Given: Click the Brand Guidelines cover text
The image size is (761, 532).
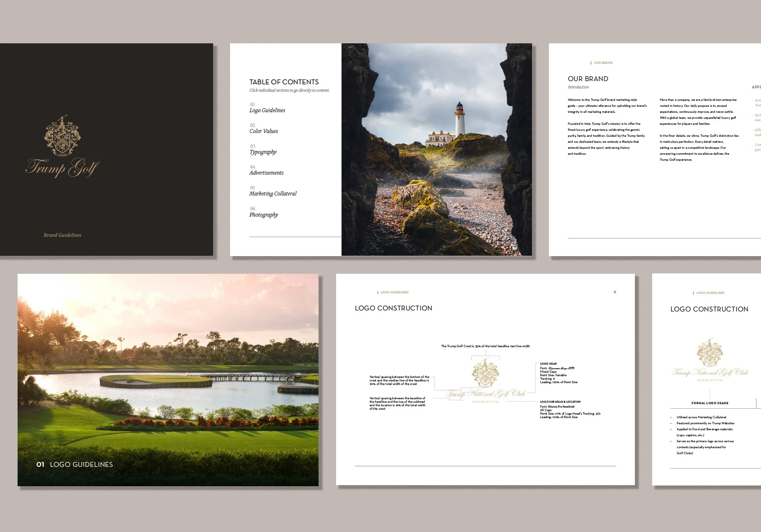Looking at the screenshot, I should pyautogui.click(x=62, y=235).
